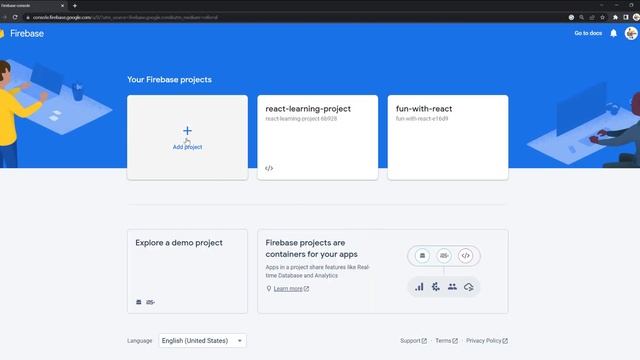Click the share icon in address bar

(x=592, y=17)
